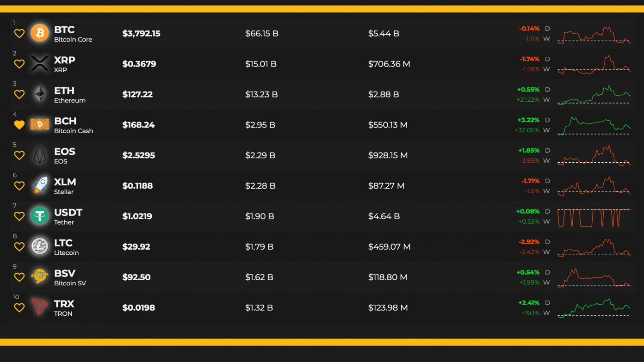Click the Stellar rocket icon
This screenshot has height=362, width=644.
click(40, 185)
